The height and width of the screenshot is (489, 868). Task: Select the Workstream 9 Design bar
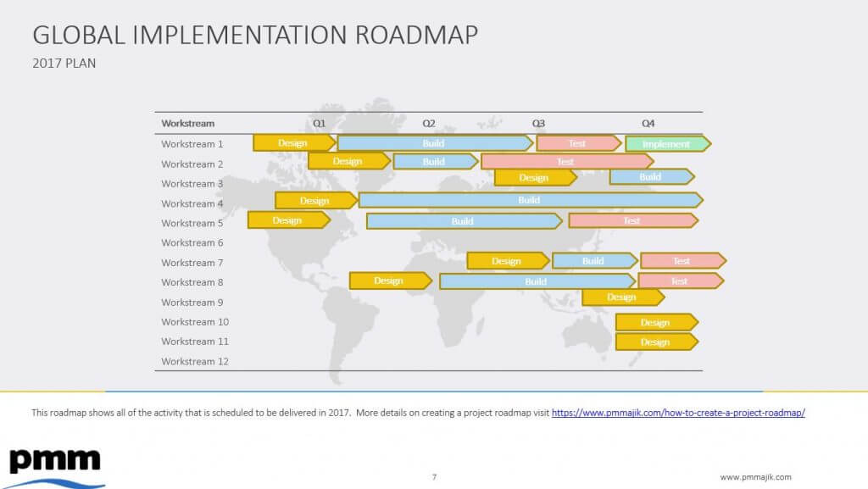click(x=622, y=297)
